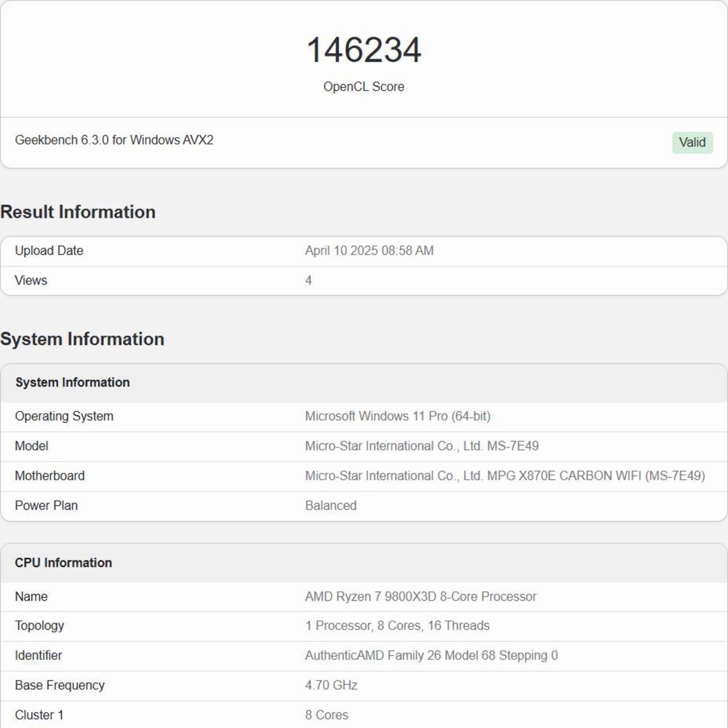Image resolution: width=728 pixels, height=728 pixels.
Task: Select Microsoft Windows 11 Pro (64-bit) value
Action: 398,416
